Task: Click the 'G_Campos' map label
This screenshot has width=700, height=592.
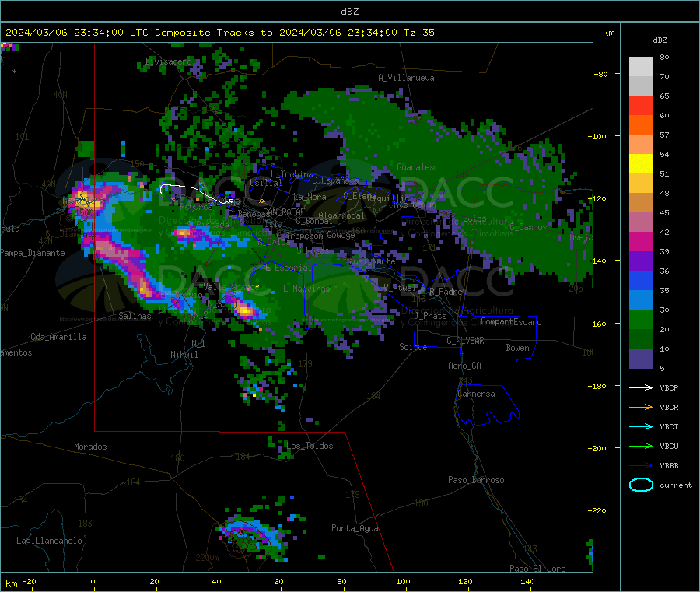Action: 528,228
